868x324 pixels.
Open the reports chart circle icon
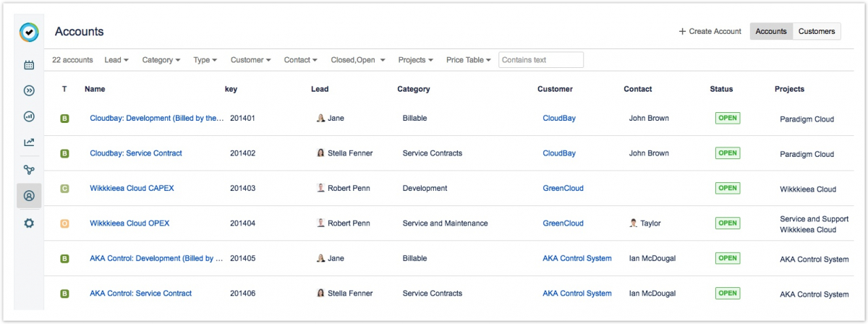(29, 116)
